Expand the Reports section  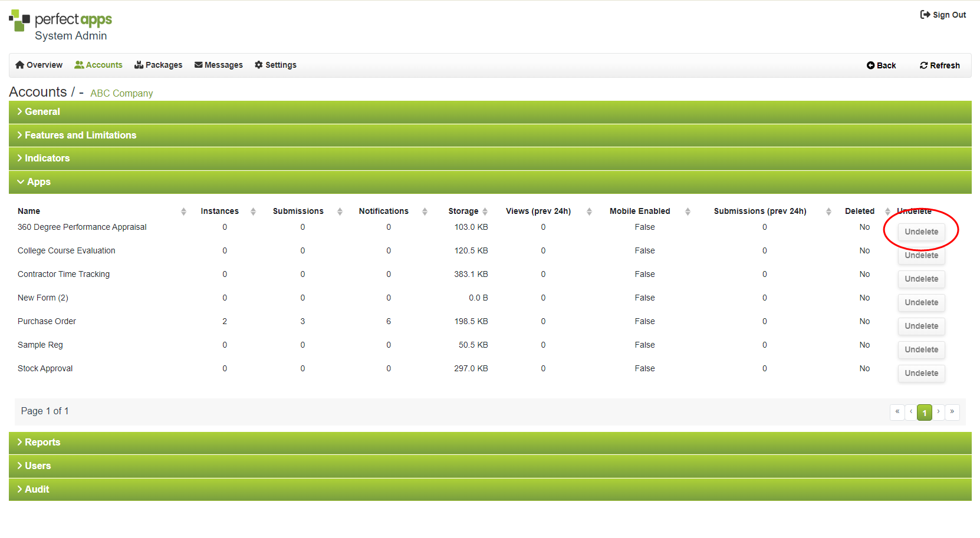[x=490, y=443]
